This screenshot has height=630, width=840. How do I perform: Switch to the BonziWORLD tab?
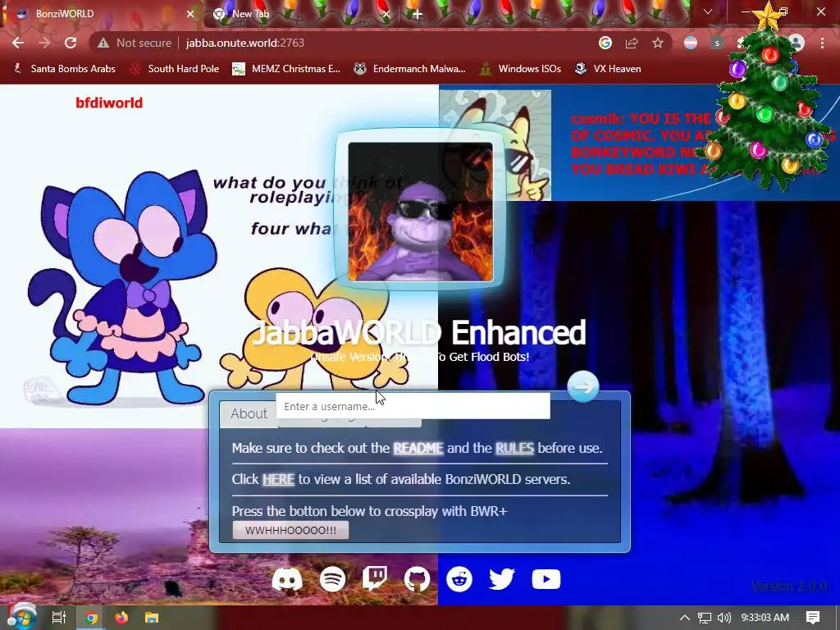(102, 14)
